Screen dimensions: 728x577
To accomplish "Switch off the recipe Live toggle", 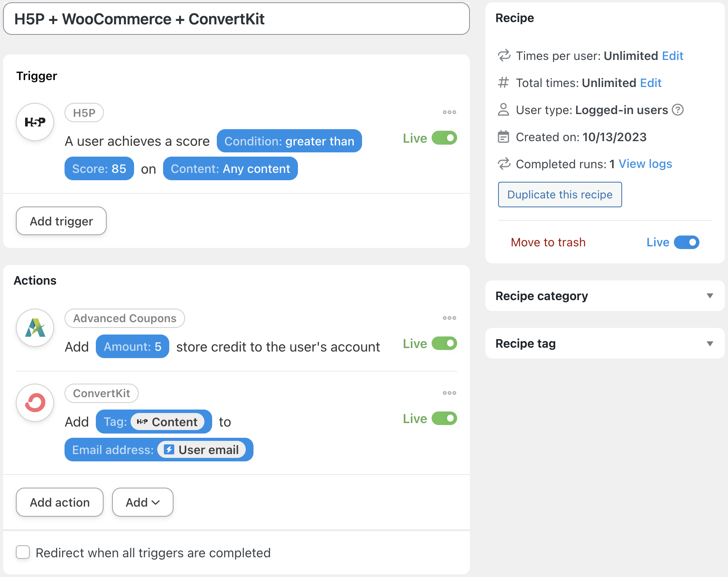I will (x=686, y=242).
